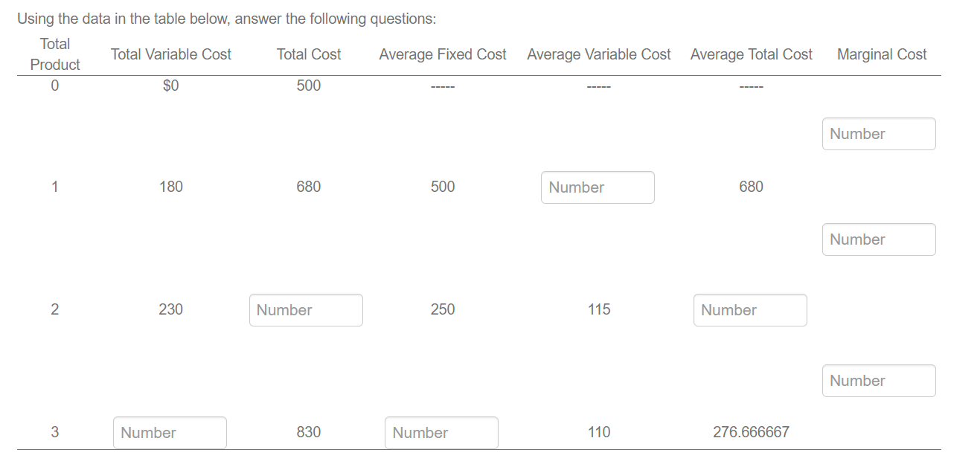Select the Average Variable Cost column header
The height and width of the screenshot is (470, 980).
coord(598,54)
